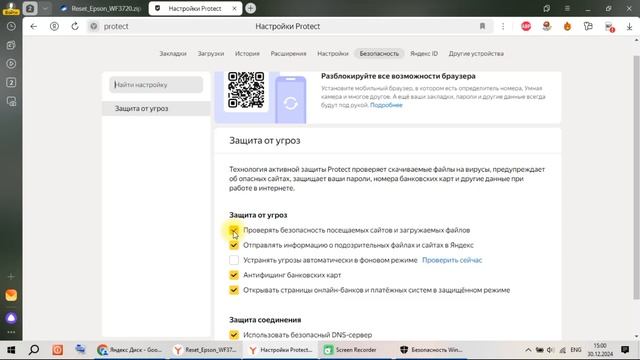Go back with the back arrow

point(33,27)
